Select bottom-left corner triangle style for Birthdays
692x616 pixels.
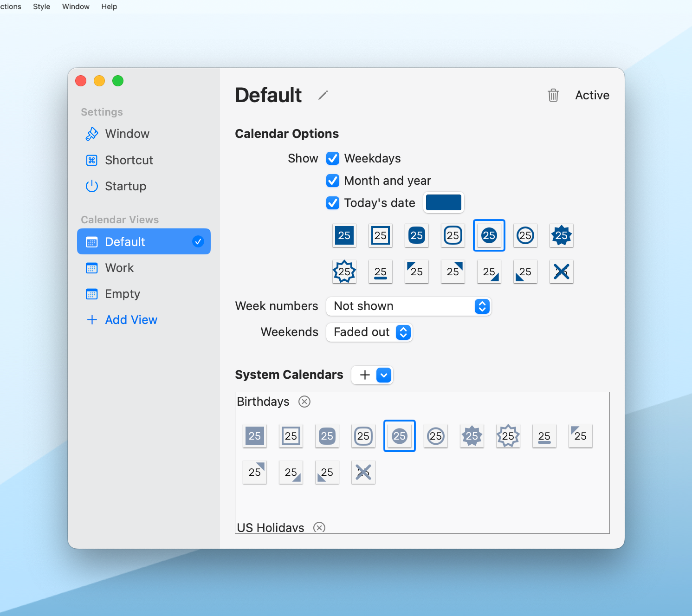(x=327, y=472)
